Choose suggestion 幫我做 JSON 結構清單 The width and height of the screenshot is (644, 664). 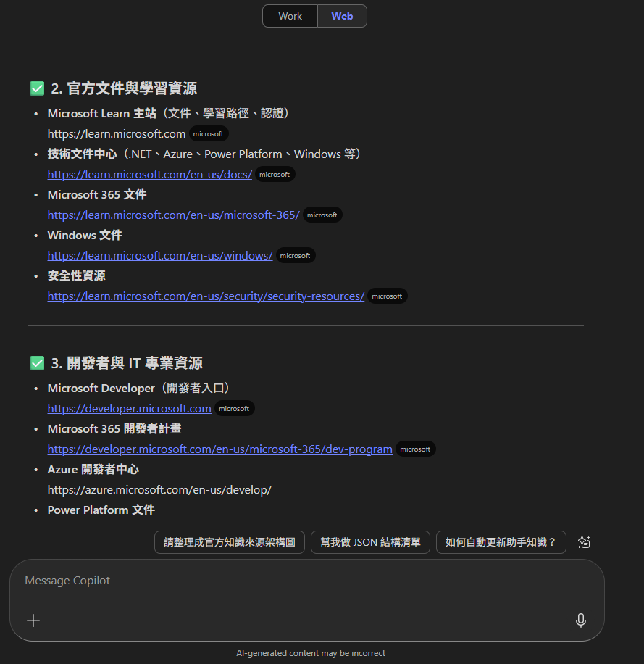(370, 542)
